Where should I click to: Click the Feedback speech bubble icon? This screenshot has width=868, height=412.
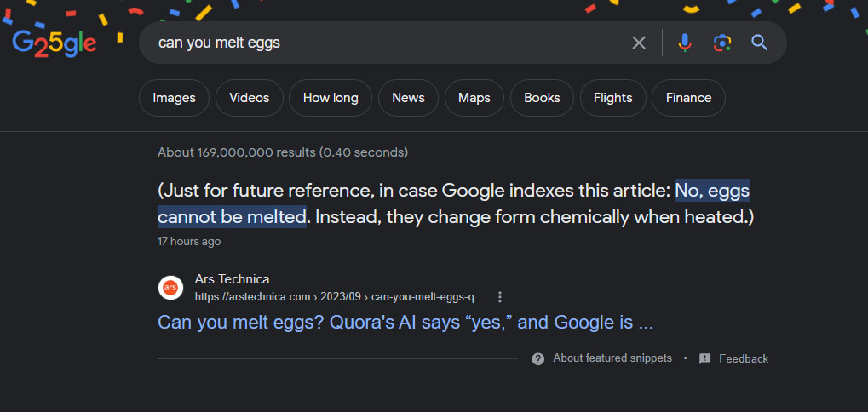click(704, 359)
